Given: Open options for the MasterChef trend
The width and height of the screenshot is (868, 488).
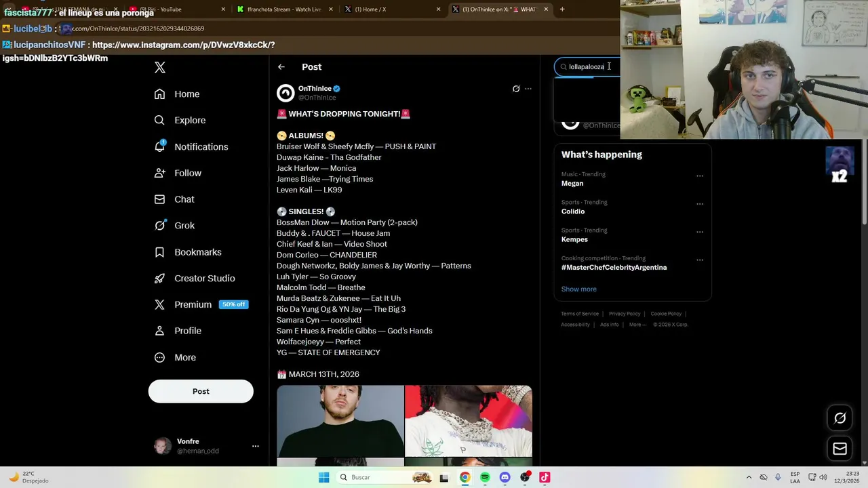Looking at the screenshot, I should click(x=700, y=260).
